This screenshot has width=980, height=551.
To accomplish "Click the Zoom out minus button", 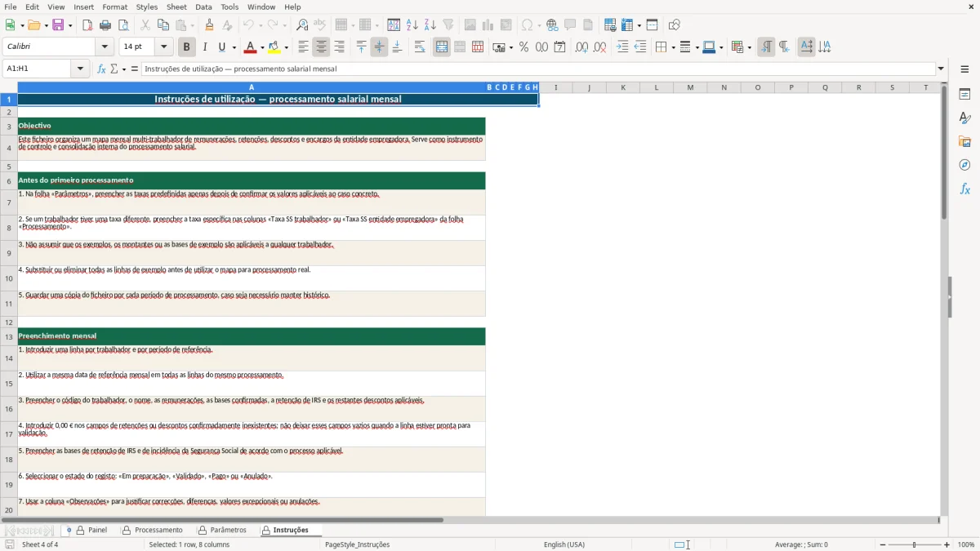I will coord(883,544).
